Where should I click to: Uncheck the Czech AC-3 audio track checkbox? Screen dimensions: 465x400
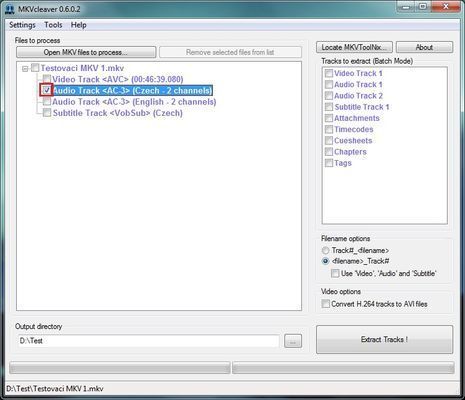point(46,90)
